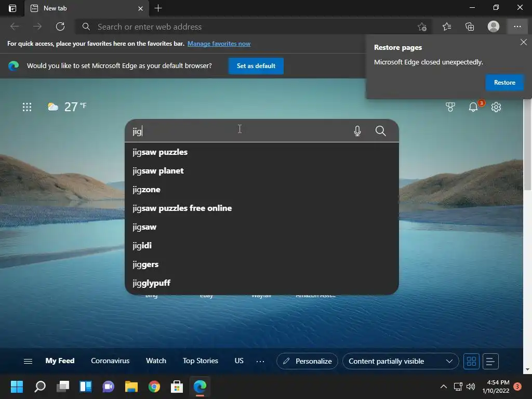Screen dimensions: 532x399
Task: Follow the 'Manage favorites now' link
Action: pyautogui.click(x=219, y=44)
